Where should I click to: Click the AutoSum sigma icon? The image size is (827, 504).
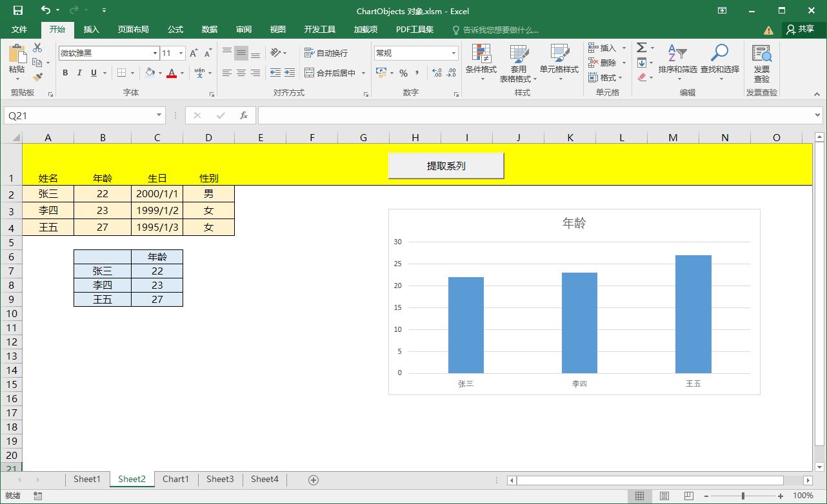641,48
